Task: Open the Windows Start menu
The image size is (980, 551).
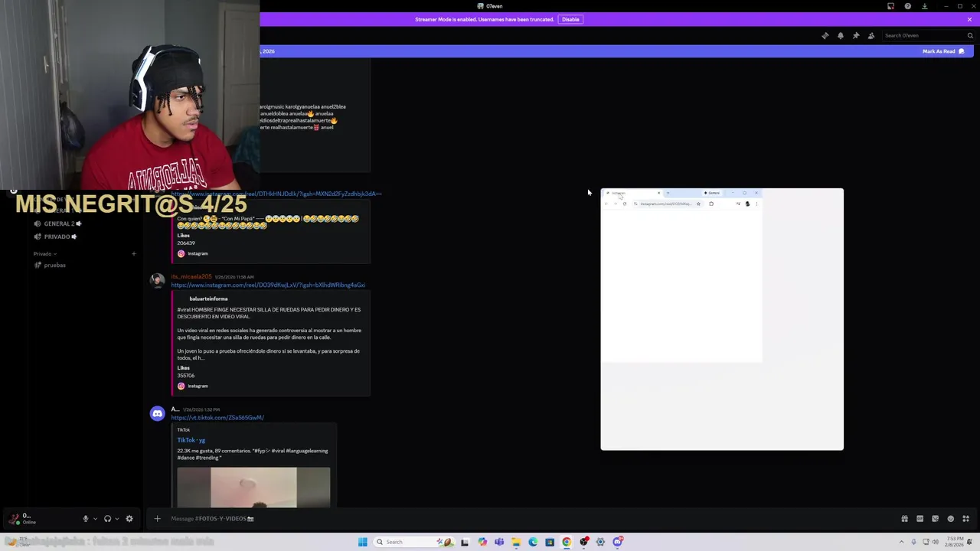Action: click(362, 542)
